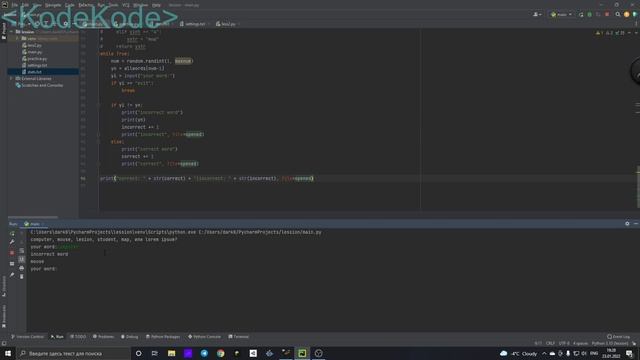Open the Event Log
Viewport: 640px width, 360px height.
tap(618, 337)
